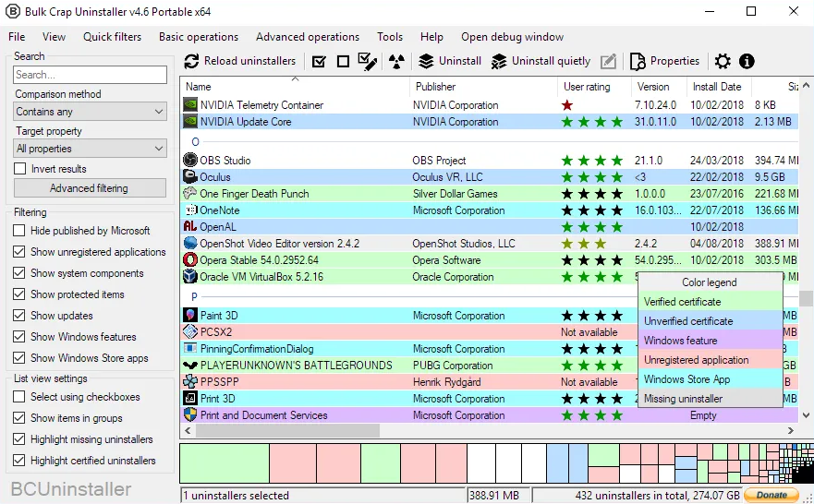The height and width of the screenshot is (504, 814).
Task: Click Verified certificate legend color
Action: tap(710, 302)
